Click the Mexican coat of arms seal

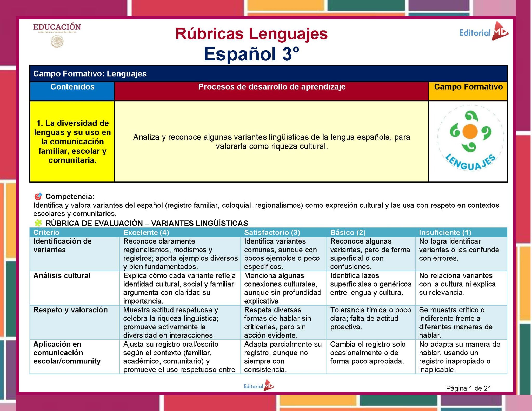[x=57, y=42]
